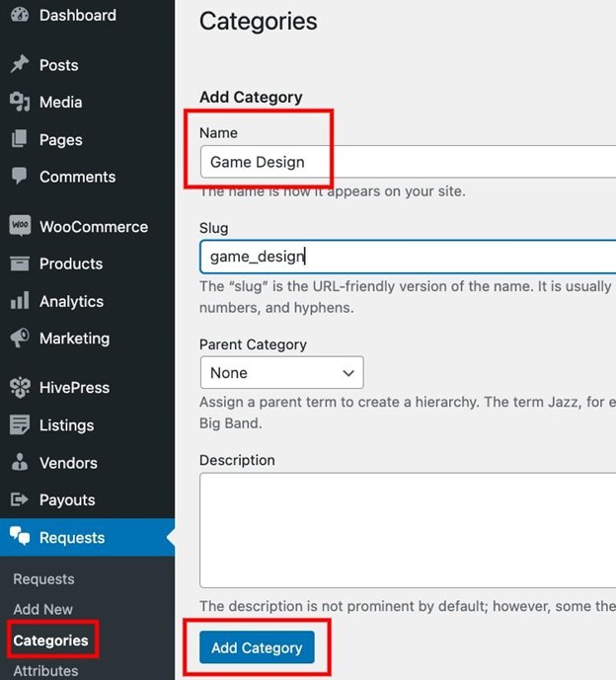Click the Add Category section heading
Screen dimensions: 616x680
point(251,97)
